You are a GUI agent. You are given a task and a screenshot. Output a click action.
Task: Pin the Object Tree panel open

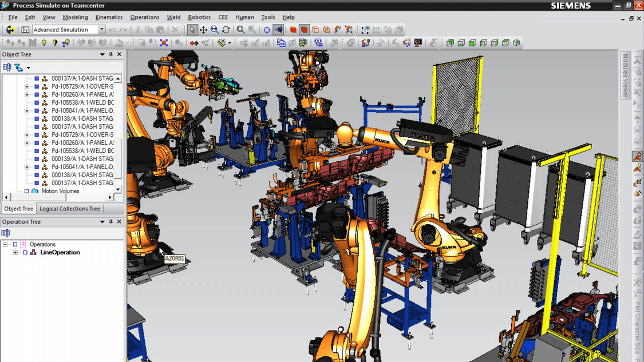[x=111, y=54]
